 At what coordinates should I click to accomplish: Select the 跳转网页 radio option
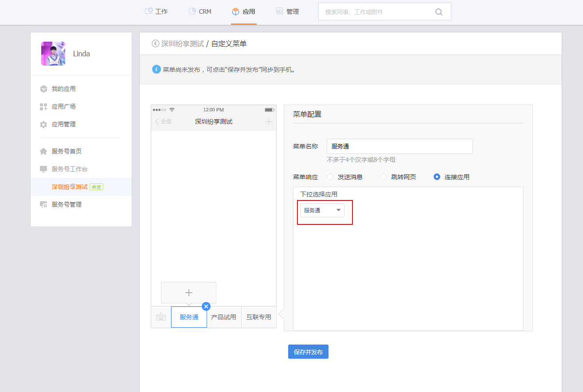383,177
